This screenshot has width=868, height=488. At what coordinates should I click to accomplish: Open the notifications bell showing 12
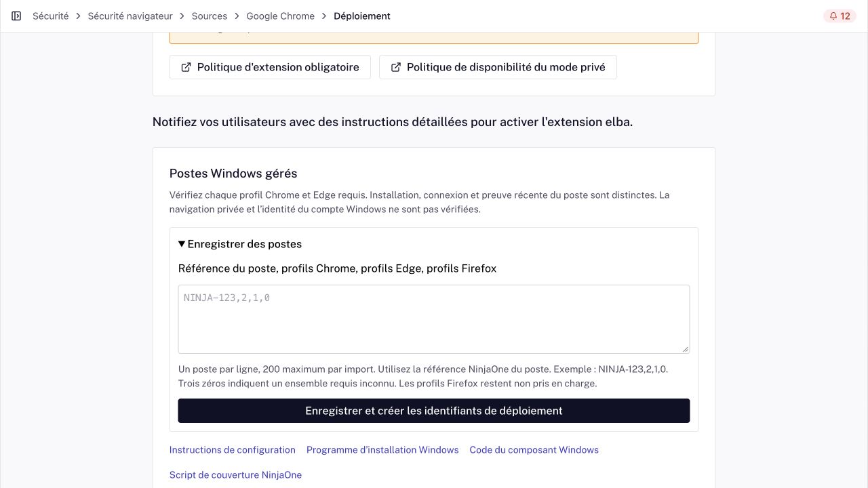[x=840, y=16]
